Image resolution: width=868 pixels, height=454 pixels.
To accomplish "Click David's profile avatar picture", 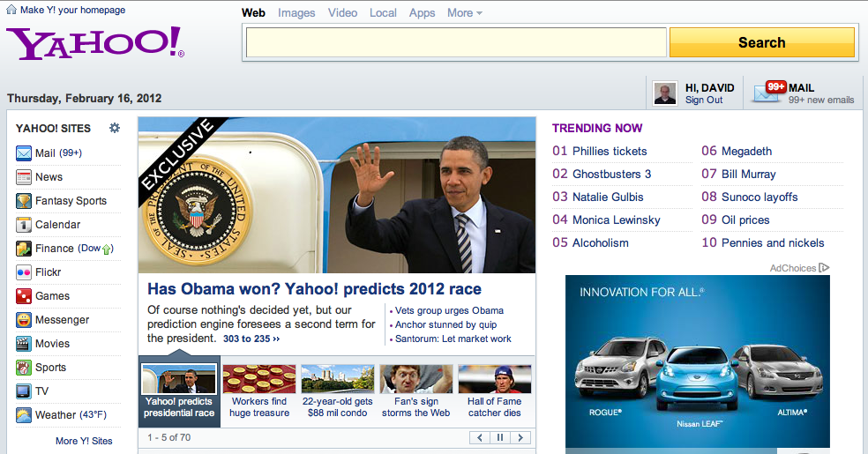I will point(665,93).
